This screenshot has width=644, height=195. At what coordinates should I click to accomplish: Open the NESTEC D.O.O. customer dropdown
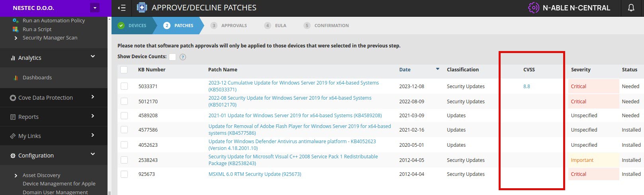coord(95,8)
